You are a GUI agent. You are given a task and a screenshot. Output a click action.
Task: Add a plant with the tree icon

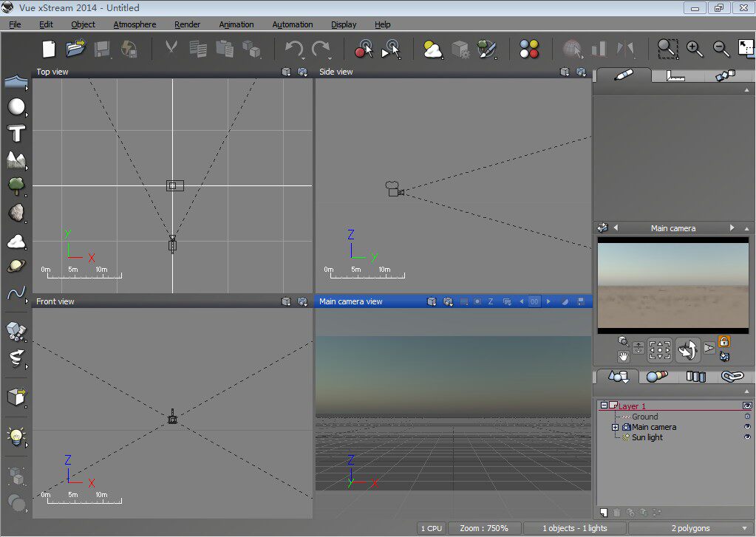tap(16, 185)
